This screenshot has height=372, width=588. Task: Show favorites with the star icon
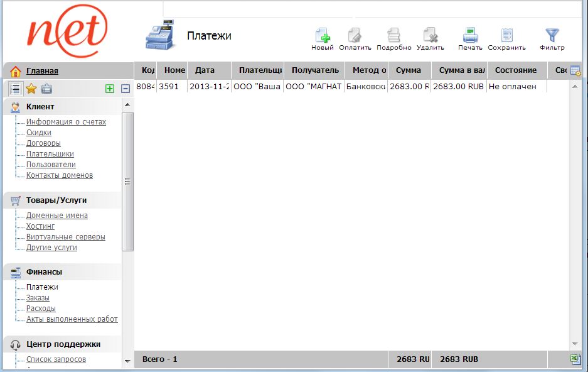tap(31, 89)
